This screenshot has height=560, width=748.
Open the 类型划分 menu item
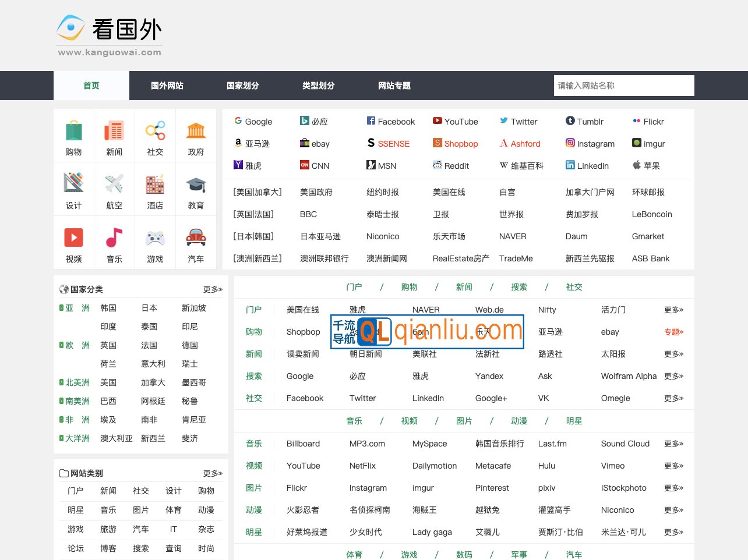coord(318,86)
